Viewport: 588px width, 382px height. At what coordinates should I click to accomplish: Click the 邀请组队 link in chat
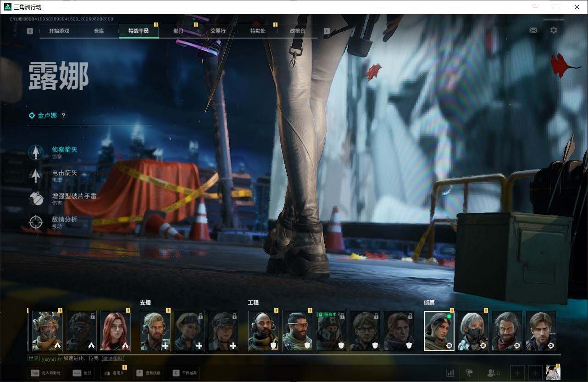(x=112, y=359)
